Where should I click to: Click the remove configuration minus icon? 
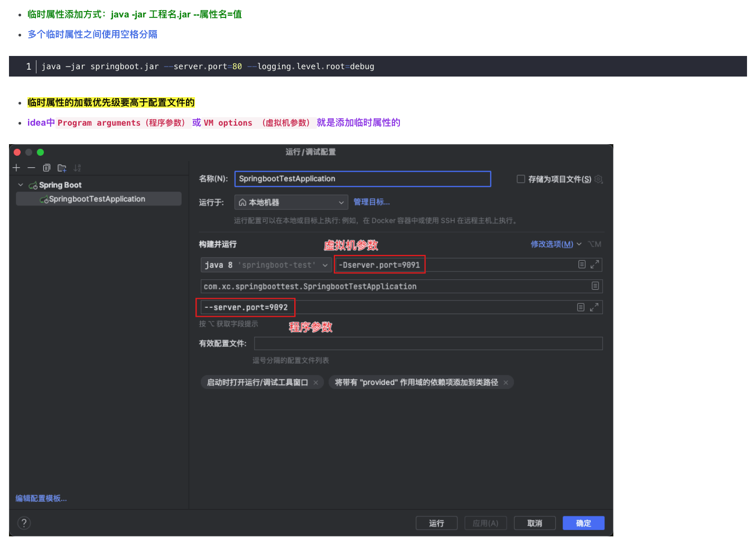coord(31,168)
